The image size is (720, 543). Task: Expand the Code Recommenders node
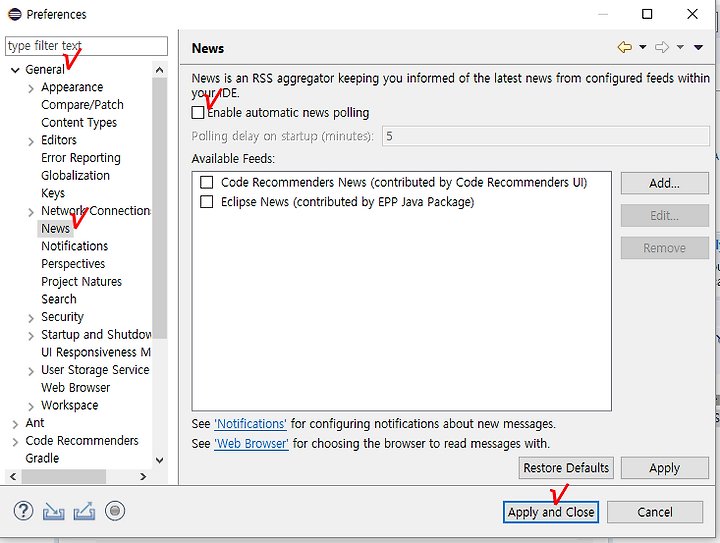click(15, 442)
